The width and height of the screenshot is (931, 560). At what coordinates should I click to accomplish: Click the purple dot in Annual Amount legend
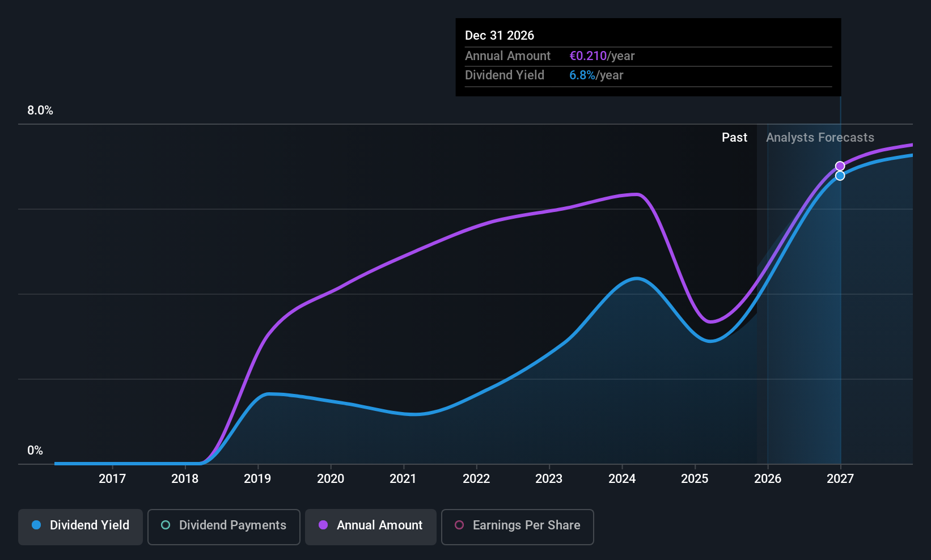(323, 525)
